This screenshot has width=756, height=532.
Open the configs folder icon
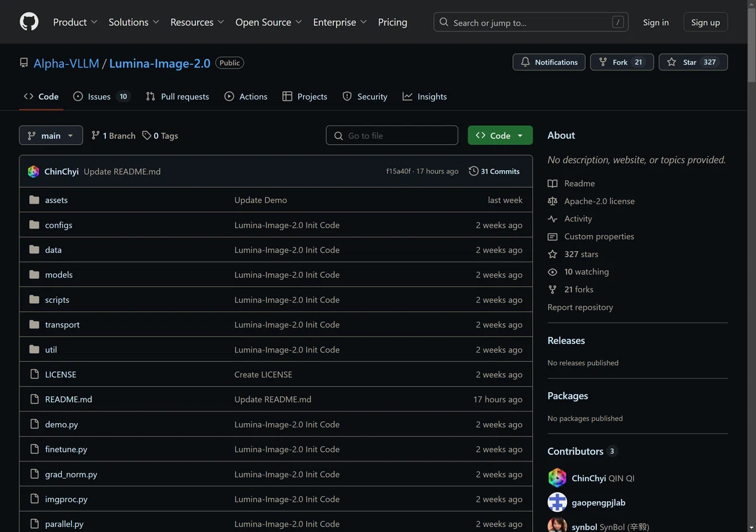coord(34,225)
